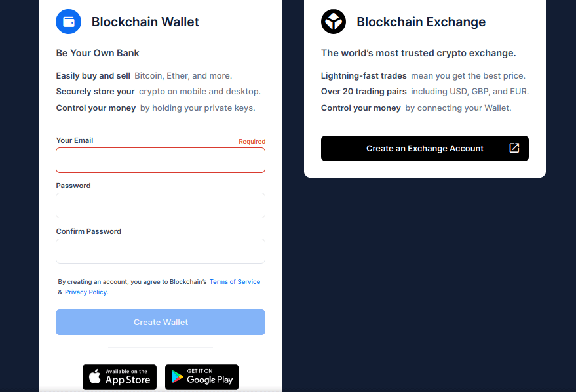Focus the Your Email input field
Viewport: 576px width, 392px height.
[x=161, y=160]
